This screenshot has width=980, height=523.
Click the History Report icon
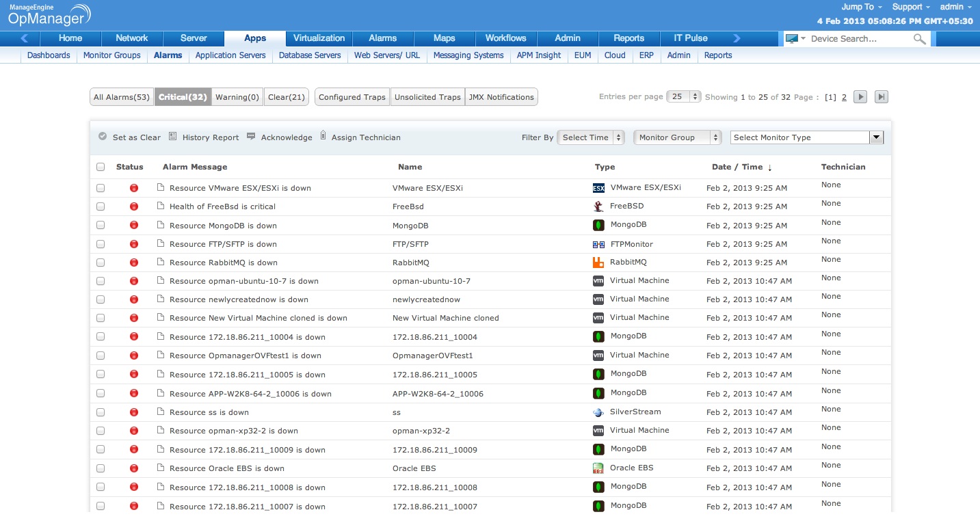pyautogui.click(x=173, y=137)
